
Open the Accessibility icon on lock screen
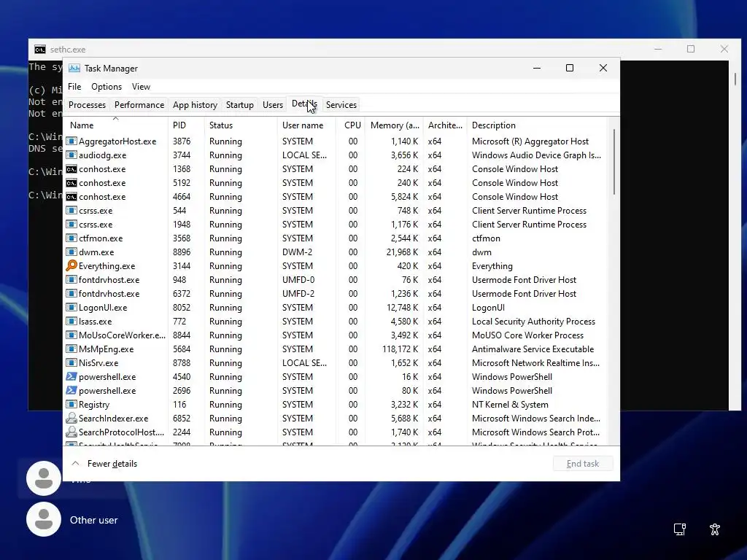(715, 529)
